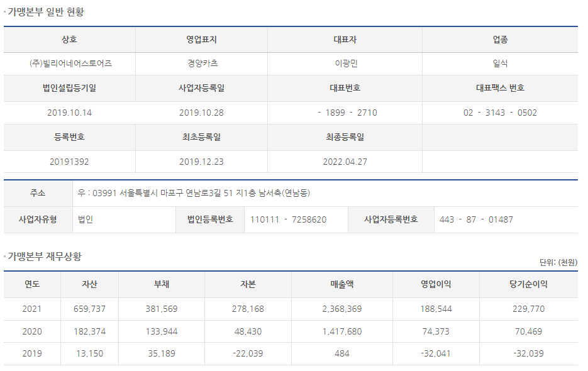Click 2021 capital value 278,168

[248, 309]
